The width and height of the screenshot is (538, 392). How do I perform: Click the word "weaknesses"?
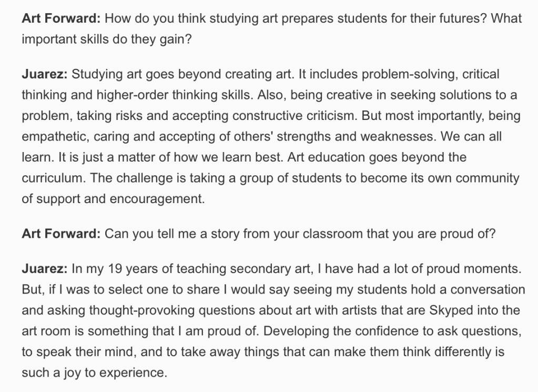pyautogui.click(x=404, y=137)
